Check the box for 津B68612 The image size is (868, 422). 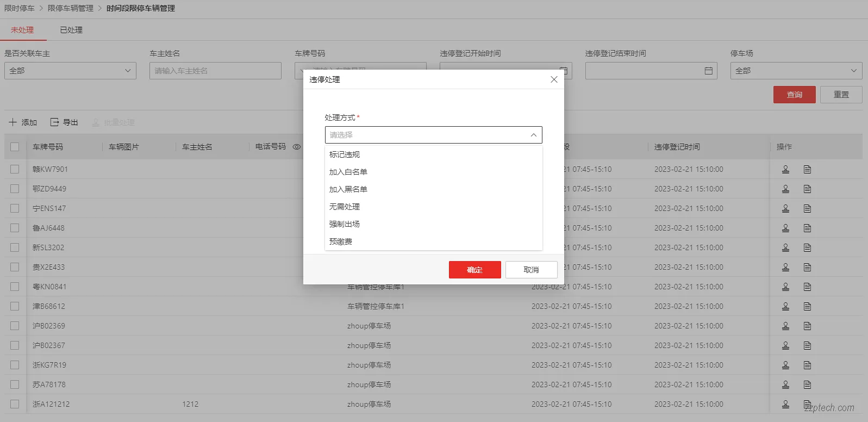coord(15,306)
